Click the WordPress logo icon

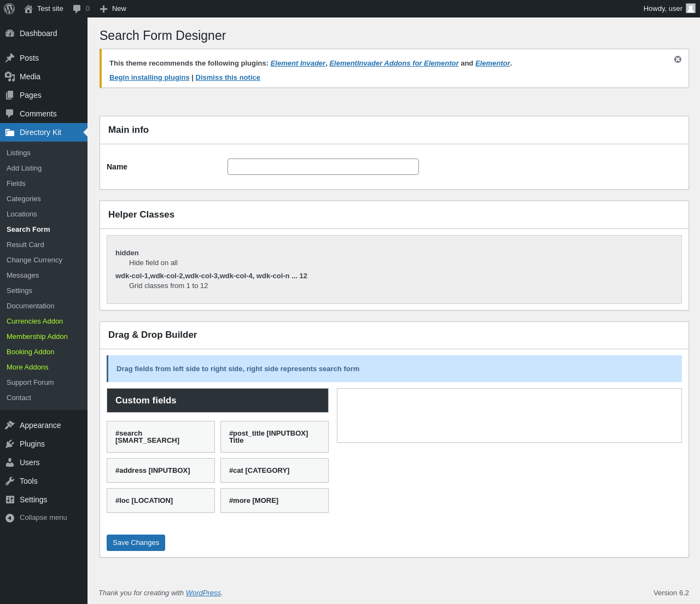pos(9,9)
